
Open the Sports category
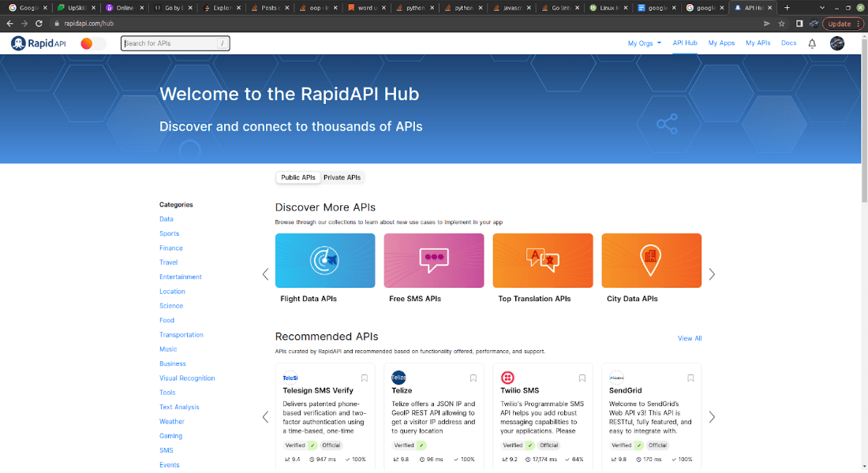point(170,233)
